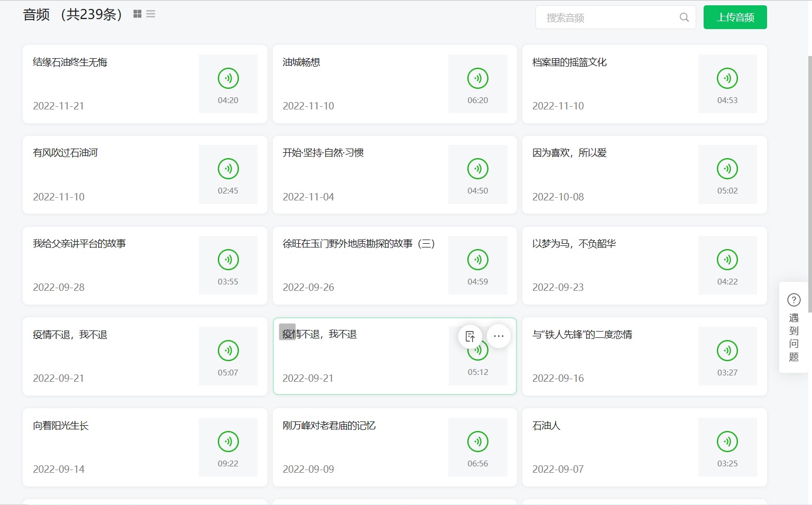Play audio 徐旺在玉门野外地质勘探的故事（三）
Viewport: 812px width, 505px height.
tap(478, 260)
